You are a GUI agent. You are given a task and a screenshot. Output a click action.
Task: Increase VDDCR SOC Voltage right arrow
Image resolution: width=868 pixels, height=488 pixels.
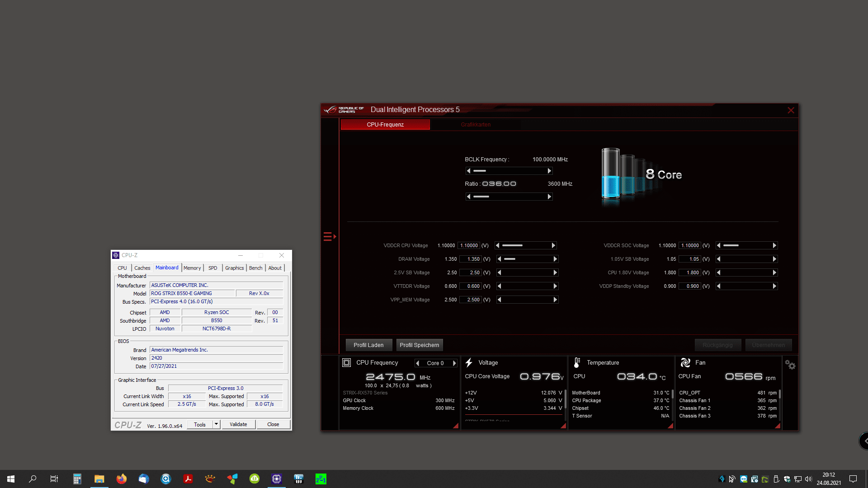coord(774,245)
